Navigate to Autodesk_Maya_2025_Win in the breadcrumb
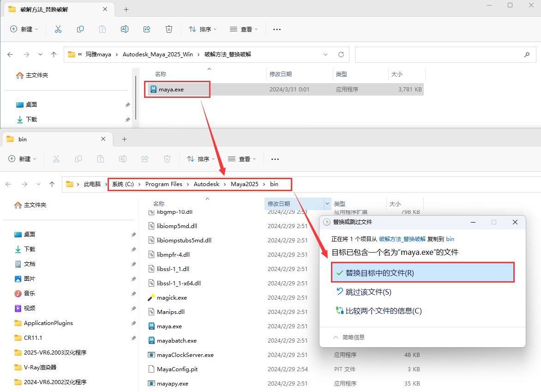This screenshot has width=541, height=392. pos(158,54)
